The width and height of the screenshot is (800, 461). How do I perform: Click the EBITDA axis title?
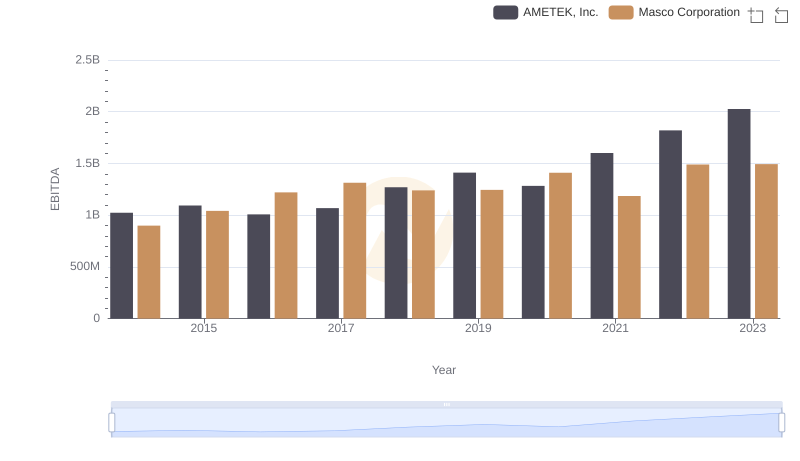(55, 189)
